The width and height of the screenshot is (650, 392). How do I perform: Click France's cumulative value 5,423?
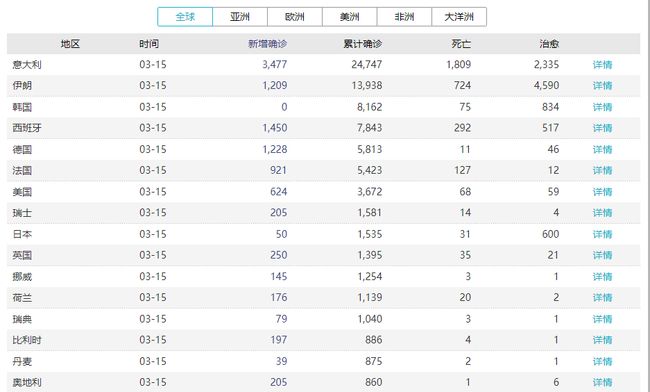click(369, 170)
